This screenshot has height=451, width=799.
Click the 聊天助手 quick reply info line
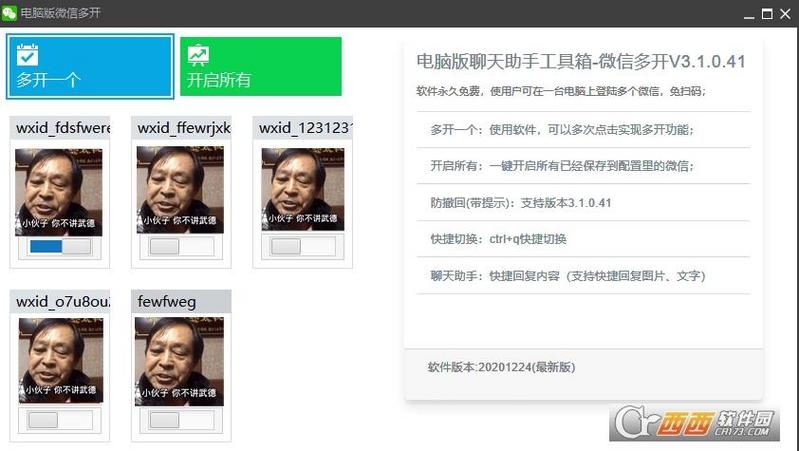coord(568,276)
